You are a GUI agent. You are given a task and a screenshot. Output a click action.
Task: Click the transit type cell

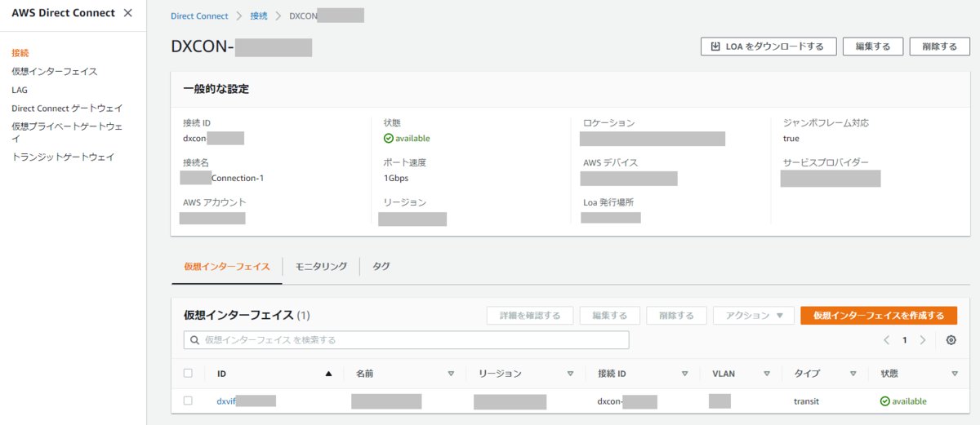pyautogui.click(x=806, y=401)
